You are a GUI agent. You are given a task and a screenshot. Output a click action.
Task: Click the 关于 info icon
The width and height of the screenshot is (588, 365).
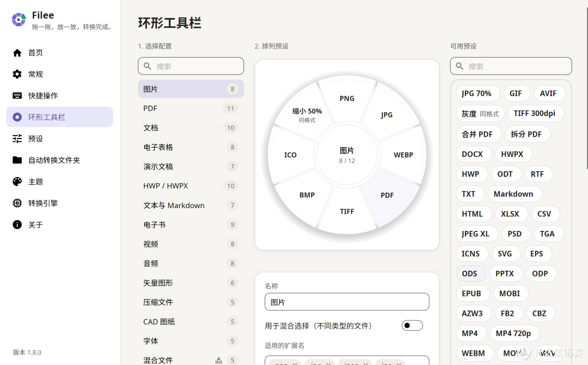click(x=17, y=224)
